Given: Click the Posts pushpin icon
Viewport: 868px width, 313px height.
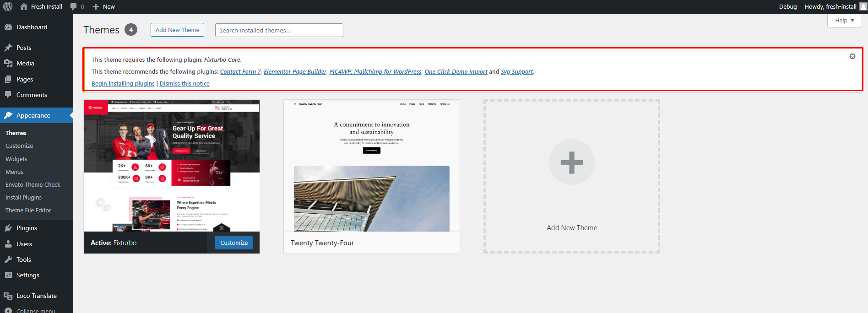Looking at the screenshot, I should point(8,48).
